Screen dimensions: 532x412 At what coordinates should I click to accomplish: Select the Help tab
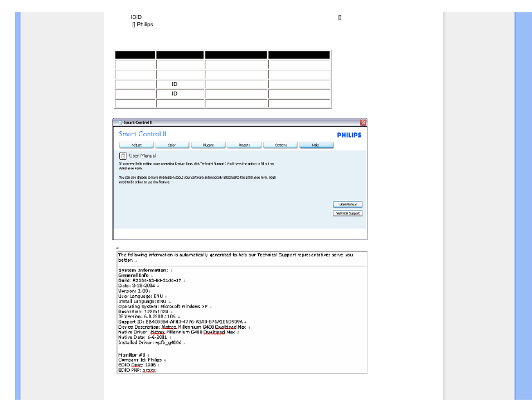(316, 145)
